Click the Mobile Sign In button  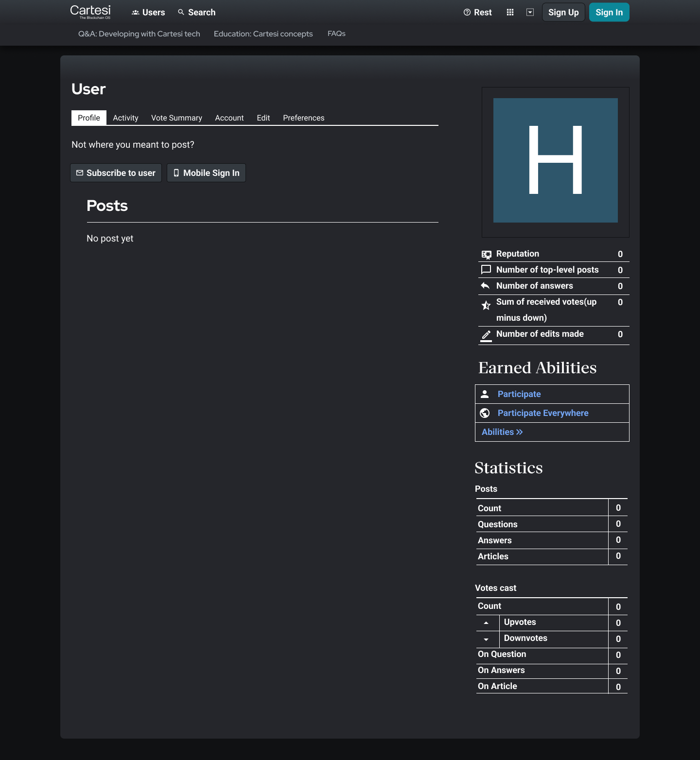(x=206, y=173)
